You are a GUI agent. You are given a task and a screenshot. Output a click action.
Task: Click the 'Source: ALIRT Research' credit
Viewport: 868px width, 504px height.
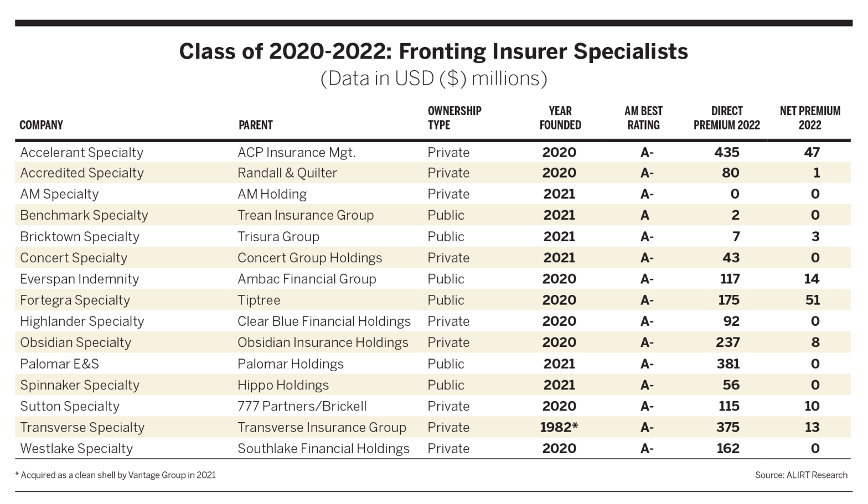tap(800, 475)
